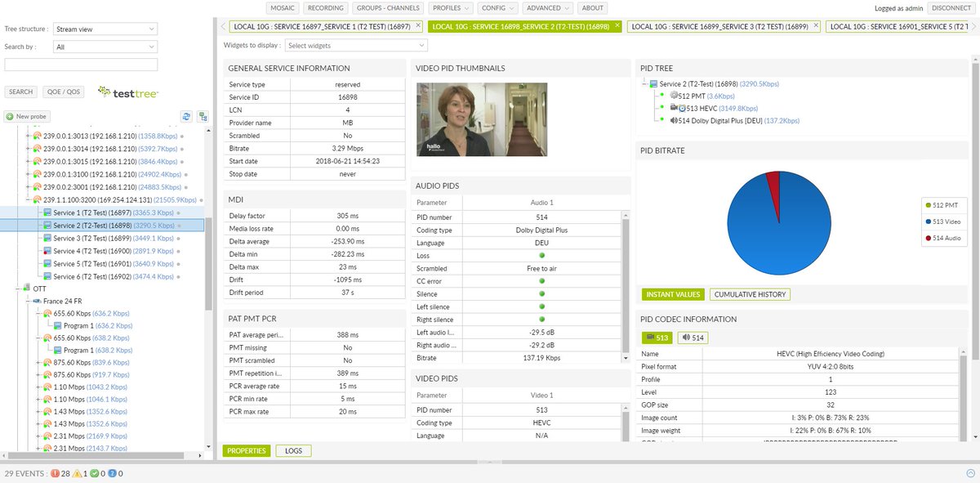The height and width of the screenshot is (483, 980).
Task: Switch to Service 3 (16899) tab
Action: coord(719,26)
